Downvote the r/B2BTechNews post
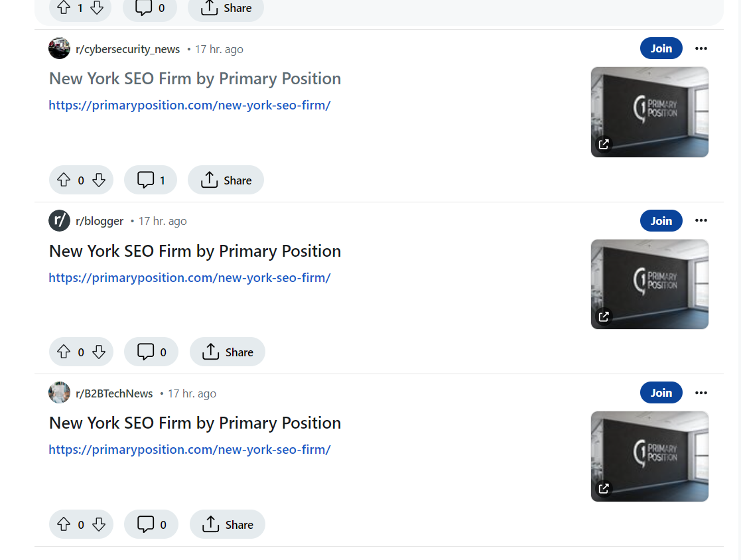741x560 pixels. pos(99,524)
